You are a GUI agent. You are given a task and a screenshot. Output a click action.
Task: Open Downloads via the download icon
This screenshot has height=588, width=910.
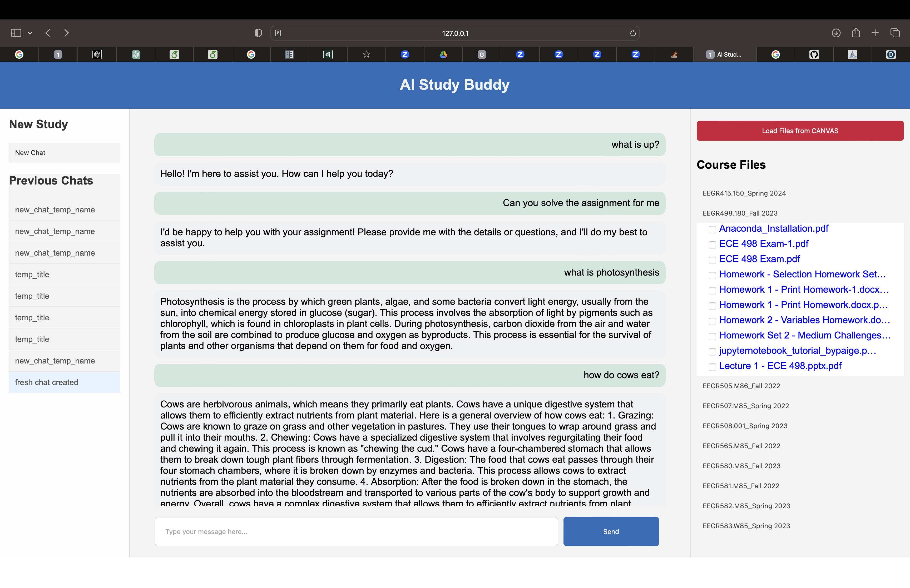click(x=836, y=33)
